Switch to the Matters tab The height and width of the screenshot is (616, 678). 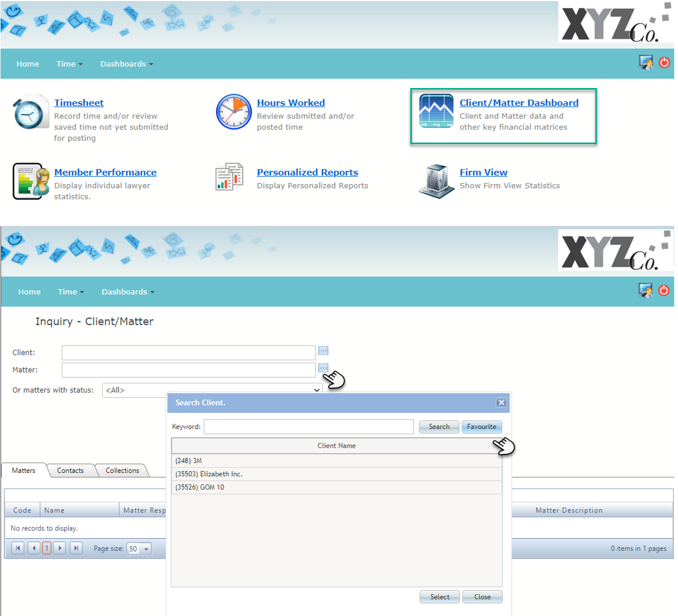pyautogui.click(x=24, y=471)
